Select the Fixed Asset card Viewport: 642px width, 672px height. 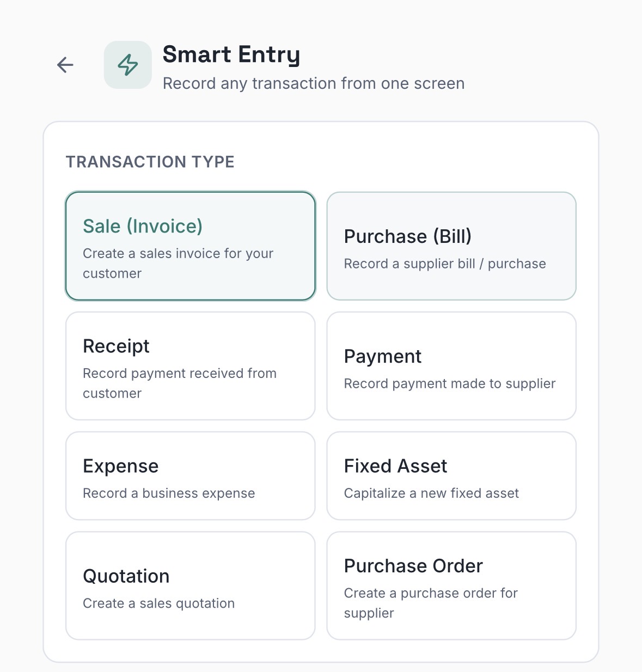(x=451, y=476)
